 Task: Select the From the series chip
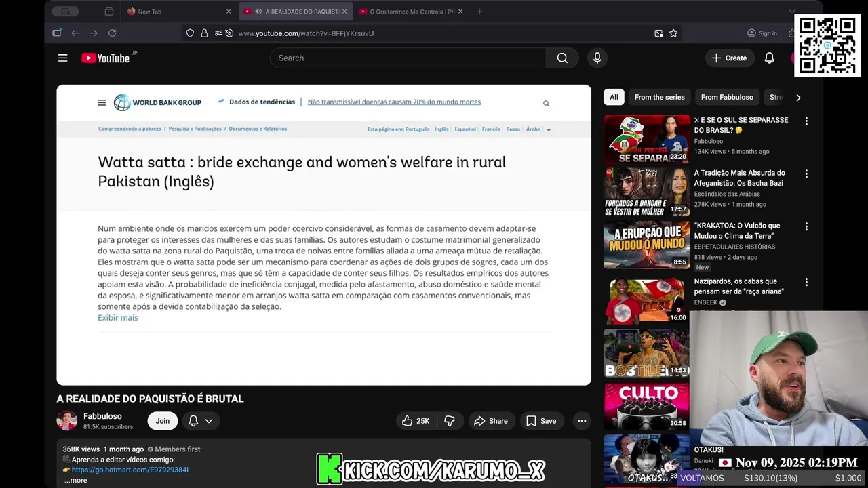pyautogui.click(x=660, y=98)
